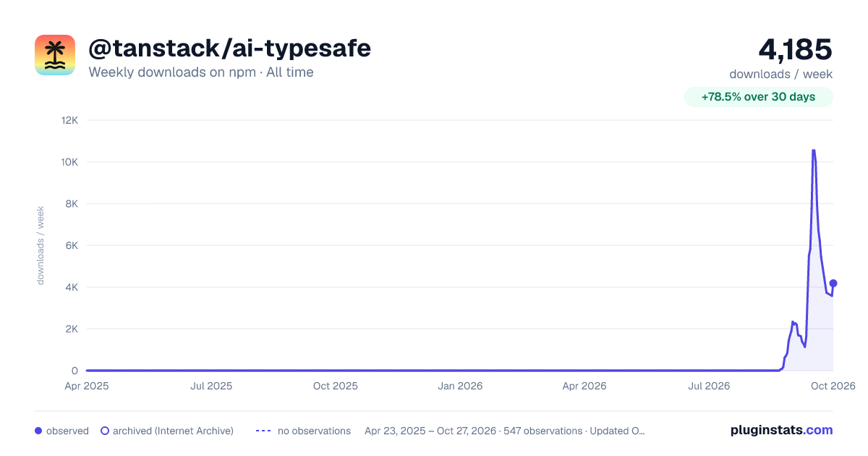Click the 'Weekly downloads on npm · All time' subtitle
This screenshot has height=456, width=868.
[x=201, y=72]
